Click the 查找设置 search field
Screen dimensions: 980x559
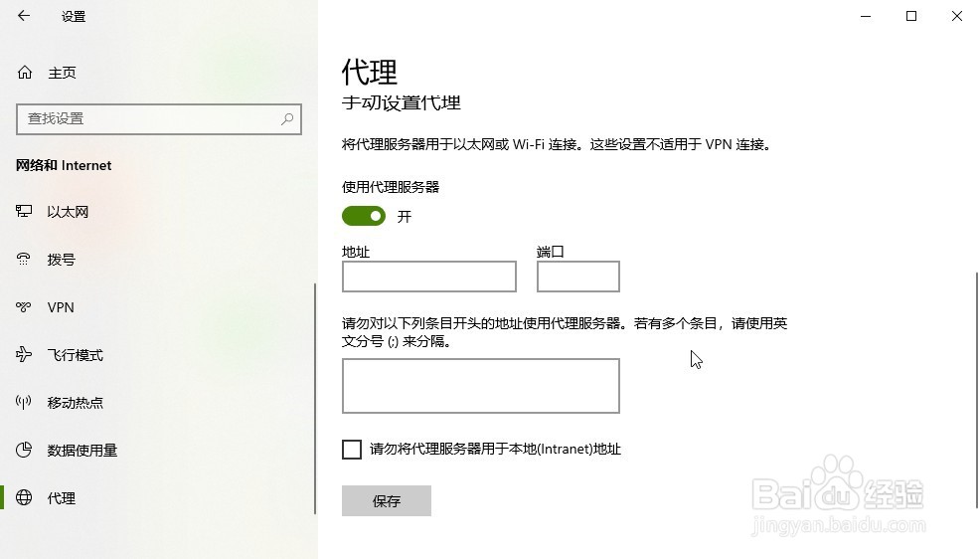tap(159, 118)
